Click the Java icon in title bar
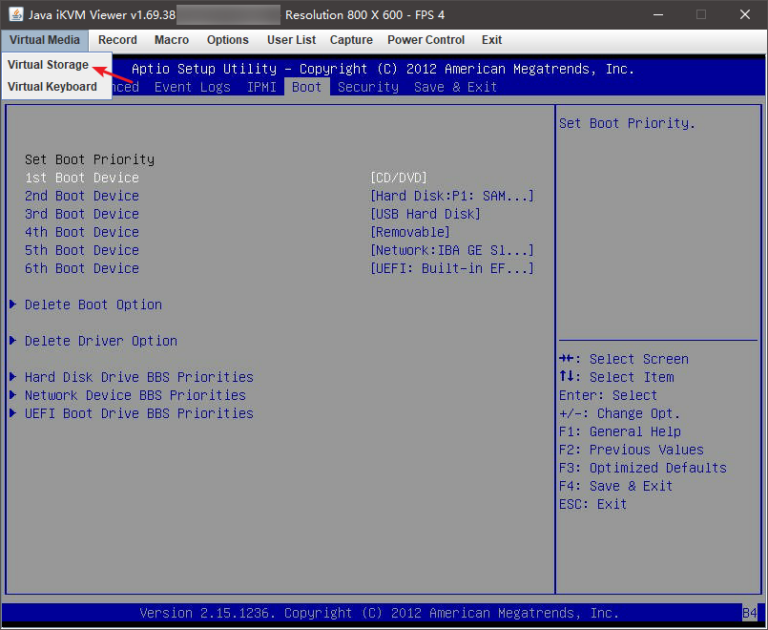768x630 pixels. pos(17,14)
